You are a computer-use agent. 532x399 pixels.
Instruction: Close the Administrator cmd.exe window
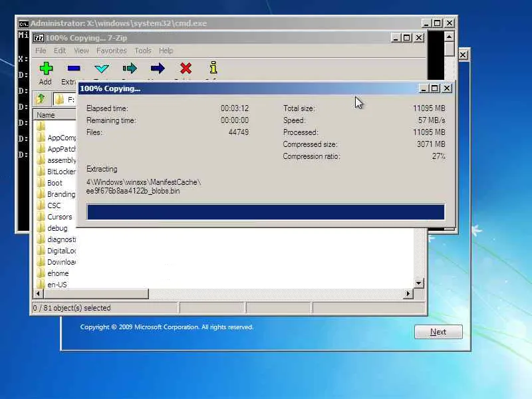(x=450, y=23)
